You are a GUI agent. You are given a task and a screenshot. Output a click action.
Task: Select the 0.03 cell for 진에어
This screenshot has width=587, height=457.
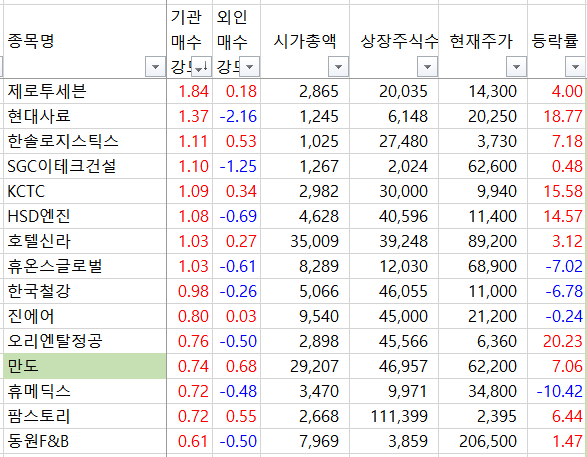click(x=237, y=316)
